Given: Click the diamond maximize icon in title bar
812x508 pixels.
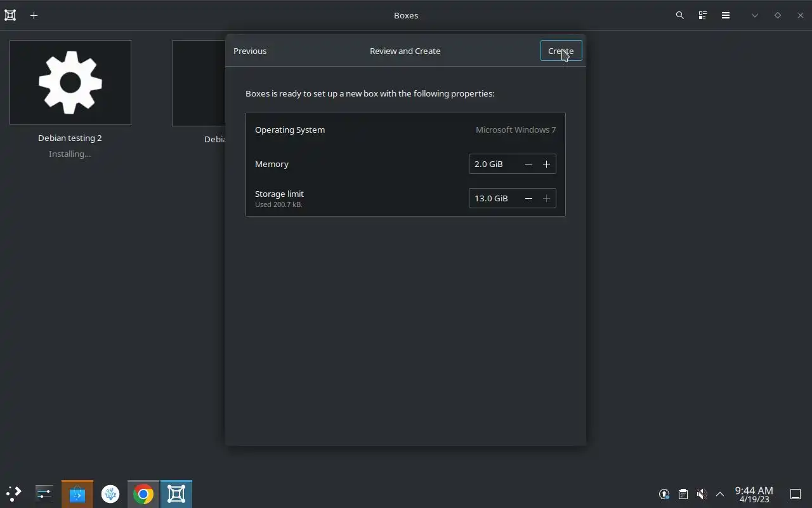Looking at the screenshot, I should click(x=778, y=15).
